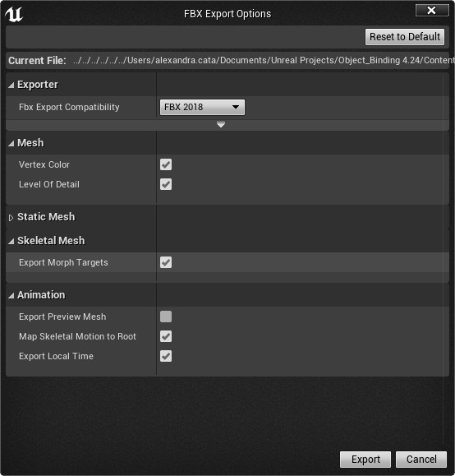Select the Fbx Export Compatibility label
Screen dimensions: 455x476
coord(69,107)
